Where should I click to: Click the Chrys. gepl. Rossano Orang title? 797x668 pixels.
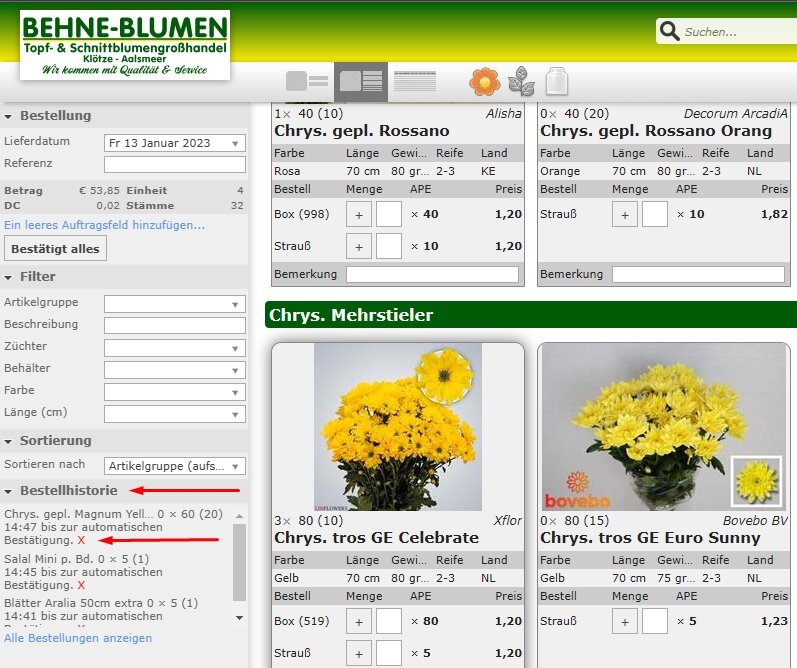click(656, 131)
